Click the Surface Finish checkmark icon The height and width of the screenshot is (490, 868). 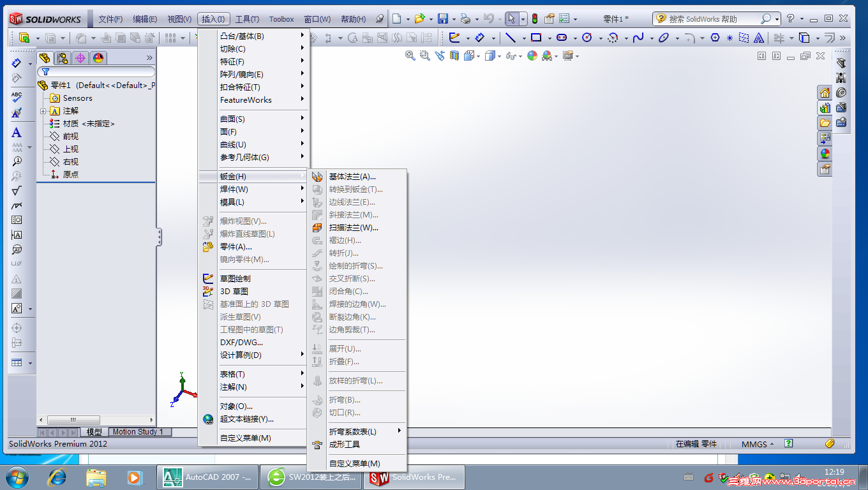coord(17,191)
